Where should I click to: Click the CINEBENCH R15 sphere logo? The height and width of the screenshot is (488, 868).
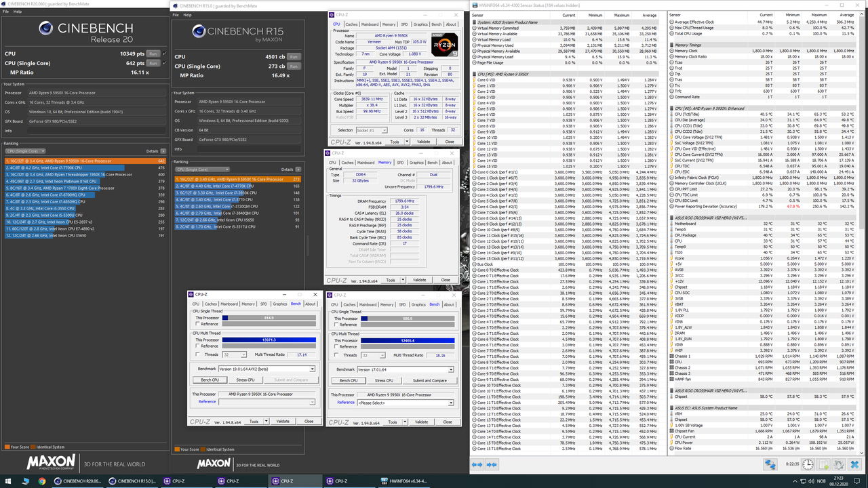coord(199,31)
